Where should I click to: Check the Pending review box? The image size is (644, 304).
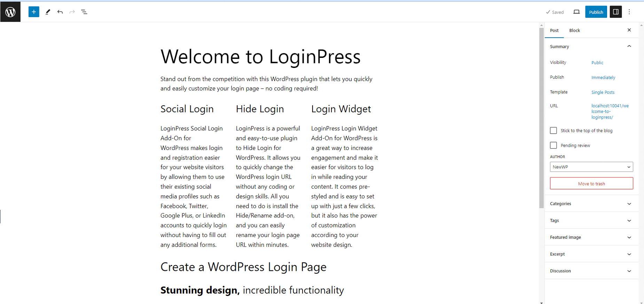[553, 145]
